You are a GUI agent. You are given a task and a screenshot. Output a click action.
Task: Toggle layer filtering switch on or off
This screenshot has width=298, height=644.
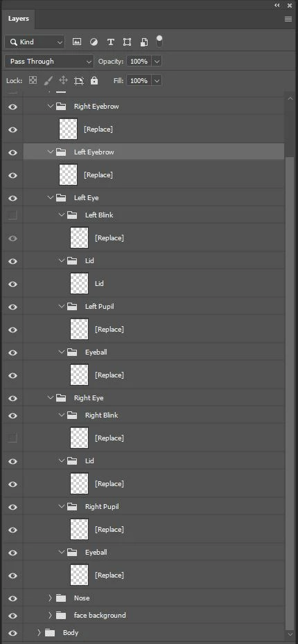click(159, 41)
